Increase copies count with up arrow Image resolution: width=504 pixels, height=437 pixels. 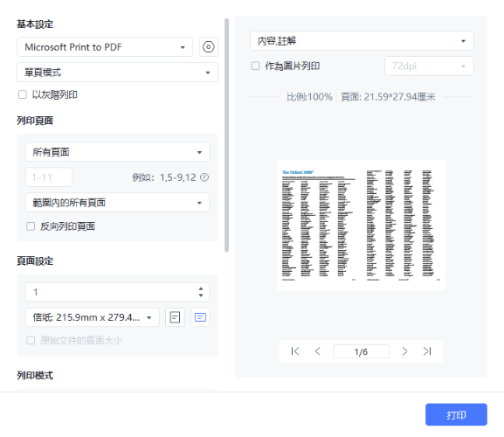(x=201, y=288)
